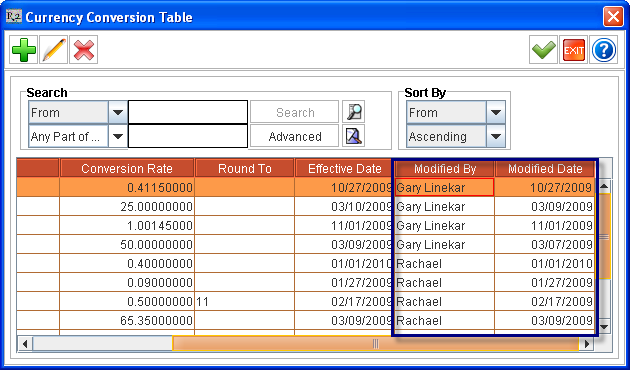
Task: Open the 'Any Part of ...' dropdown
Action: click(x=118, y=137)
